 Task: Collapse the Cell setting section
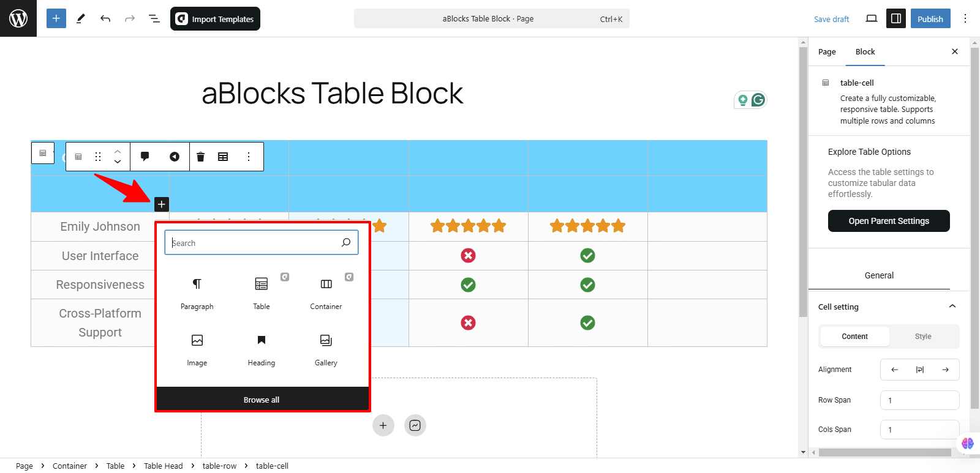[889, 307]
